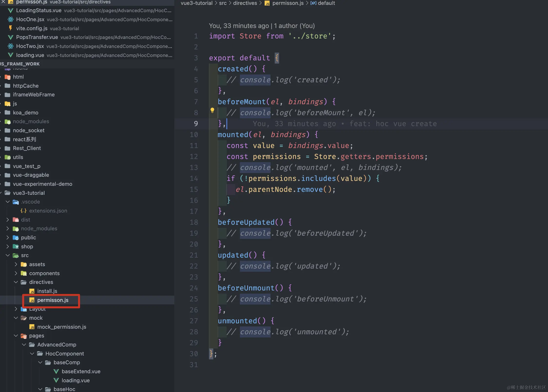Click the JSON braces icon of extensions.json

[24, 211]
